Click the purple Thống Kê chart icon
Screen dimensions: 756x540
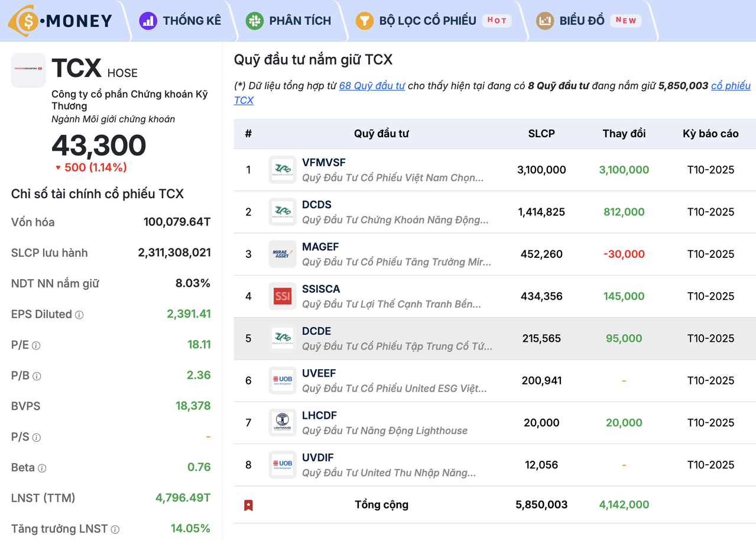click(x=148, y=21)
